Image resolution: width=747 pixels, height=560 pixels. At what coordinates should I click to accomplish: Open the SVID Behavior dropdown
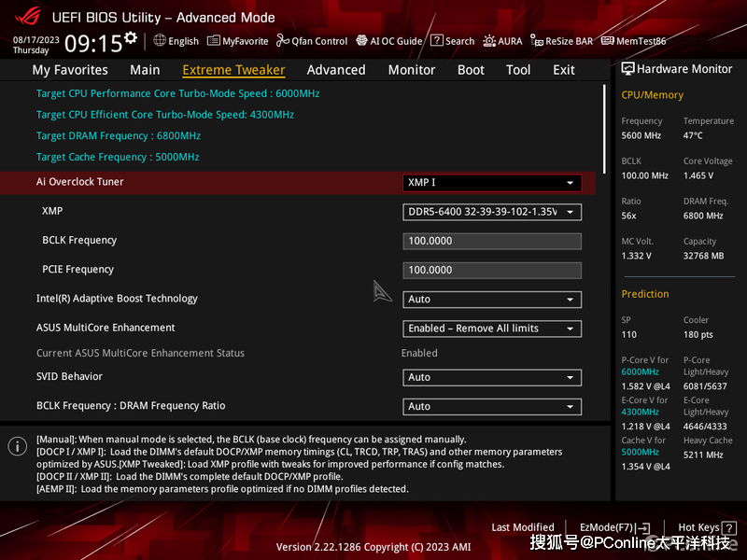[492, 378]
